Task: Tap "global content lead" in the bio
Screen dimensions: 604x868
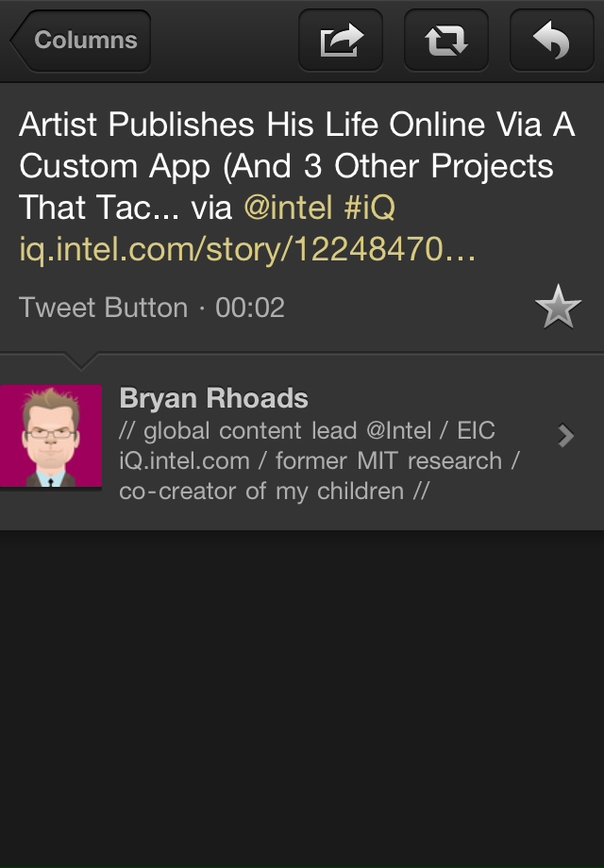Action: point(250,430)
